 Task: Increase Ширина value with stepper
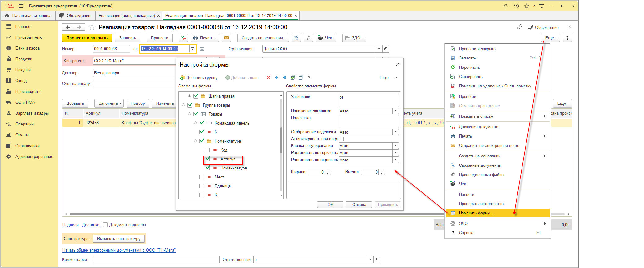328,170
